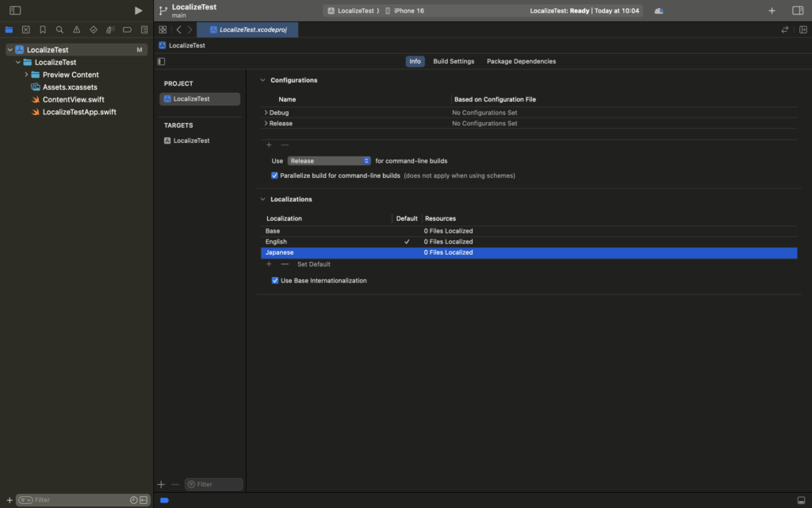Expand the Preview Content folder
Viewport: 812px width, 508px height.
[26, 75]
